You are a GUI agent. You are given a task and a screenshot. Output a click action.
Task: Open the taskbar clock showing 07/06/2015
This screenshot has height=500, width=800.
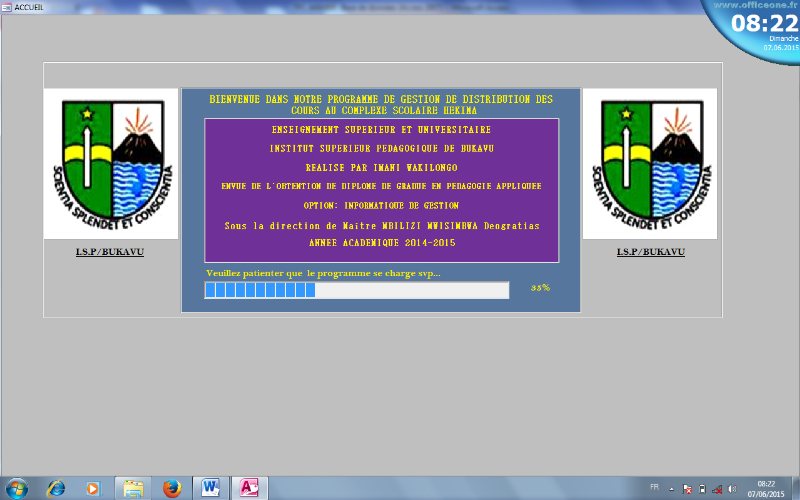tap(766, 489)
